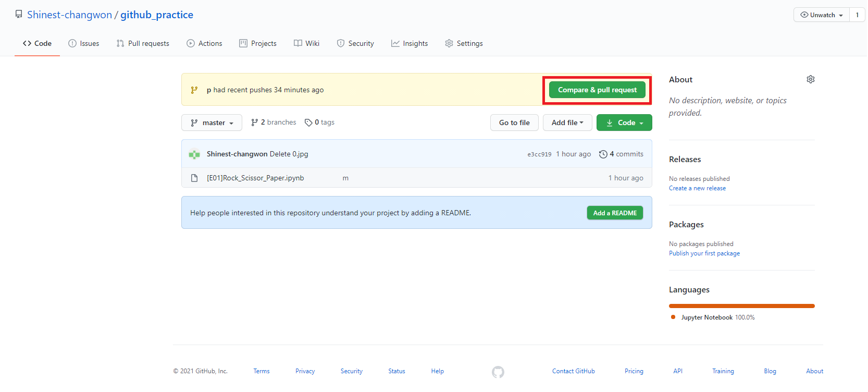Click the Add a README button

click(x=615, y=213)
